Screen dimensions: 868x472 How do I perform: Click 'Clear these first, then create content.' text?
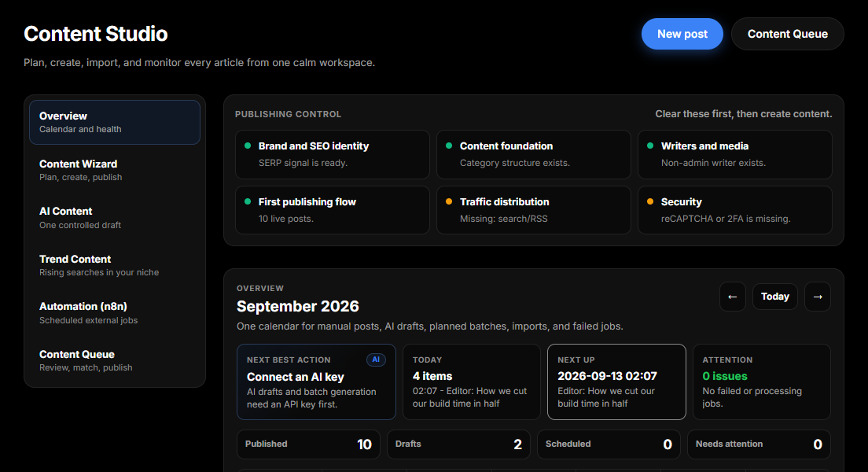[x=744, y=113]
